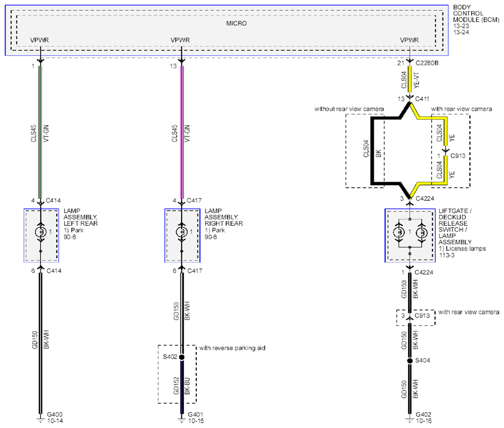Click the VPWR label above pin 13
The image size is (504, 428).
click(180, 40)
